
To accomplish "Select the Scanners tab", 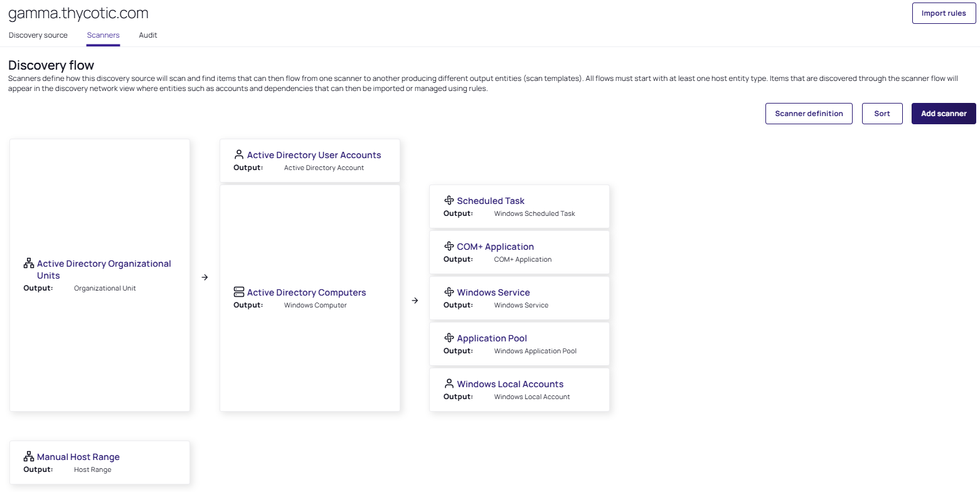I will tap(103, 35).
